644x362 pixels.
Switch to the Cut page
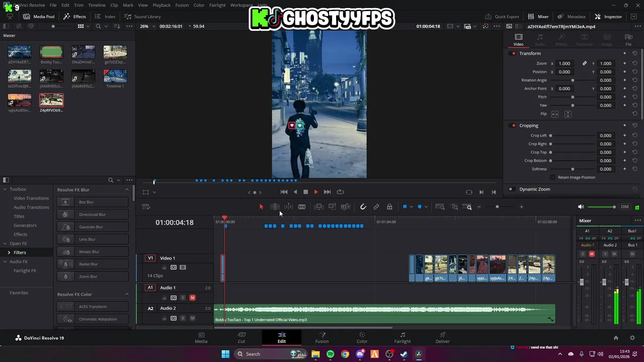point(242,337)
